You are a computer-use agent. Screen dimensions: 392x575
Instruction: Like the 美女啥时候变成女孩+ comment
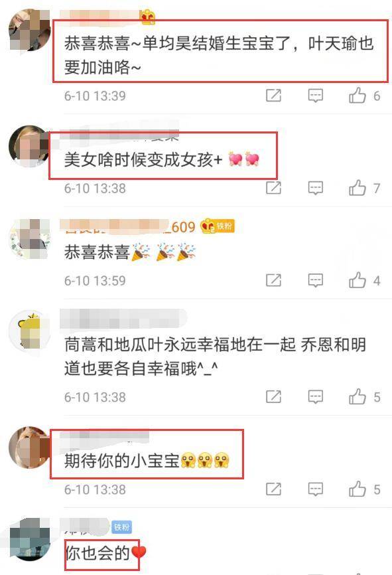[358, 188]
